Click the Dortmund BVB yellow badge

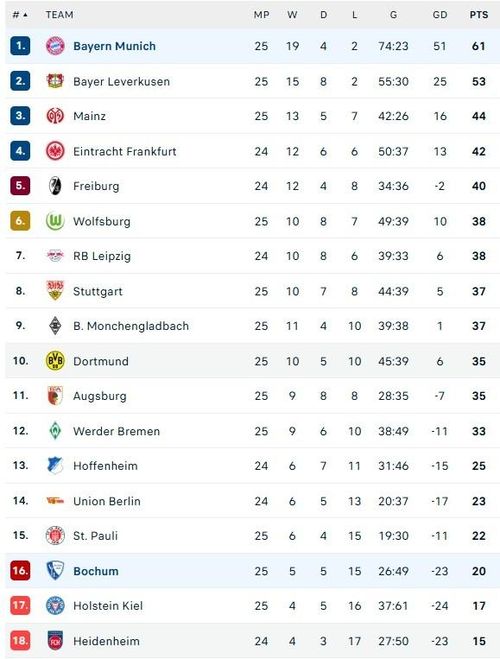click(x=55, y=361)
